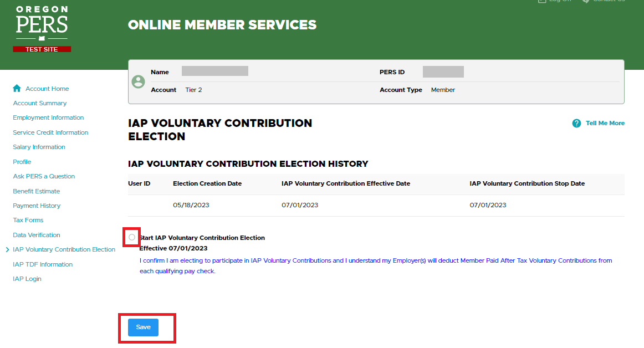Click the home icon beside Account Home
This screenshot has height=348, width=644.
click(x=17, y=89)
